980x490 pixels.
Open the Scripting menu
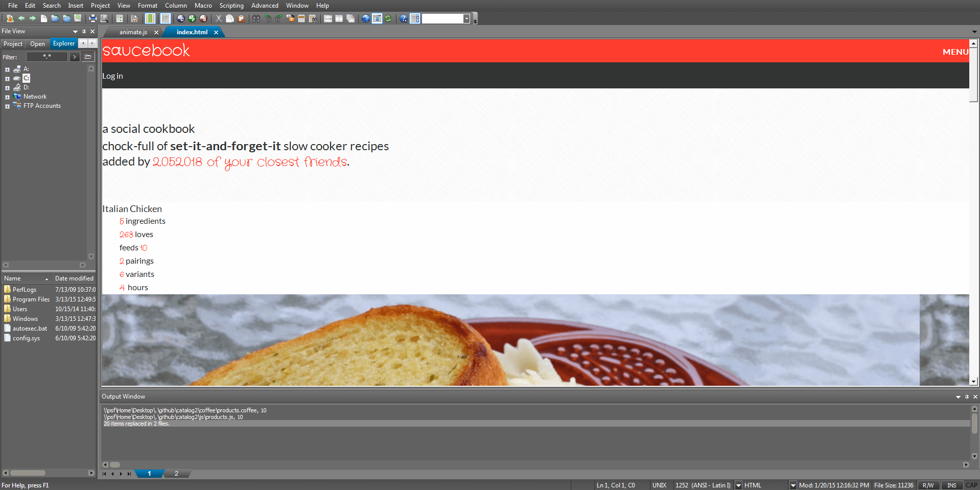(231, 6)
